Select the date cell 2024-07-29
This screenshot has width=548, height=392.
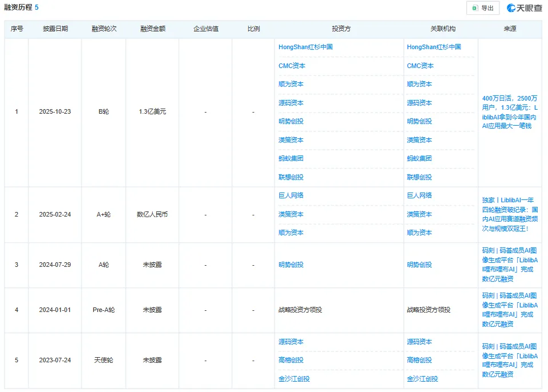pyautogui.click(x=55, y=265)
